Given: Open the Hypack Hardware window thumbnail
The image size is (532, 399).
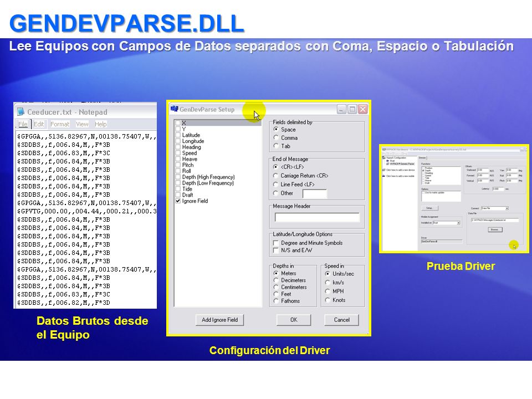Looking at the screenshot, I should 454,199.
